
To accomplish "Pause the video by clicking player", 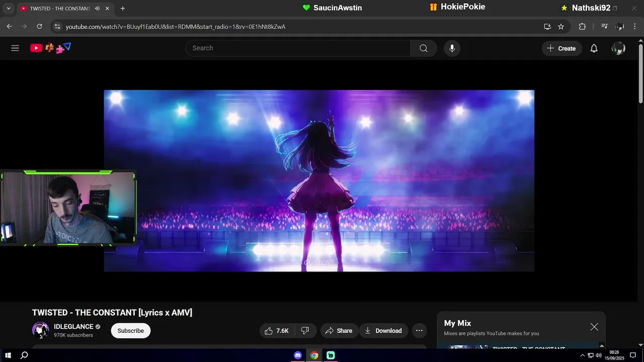I will click(319, 181).
